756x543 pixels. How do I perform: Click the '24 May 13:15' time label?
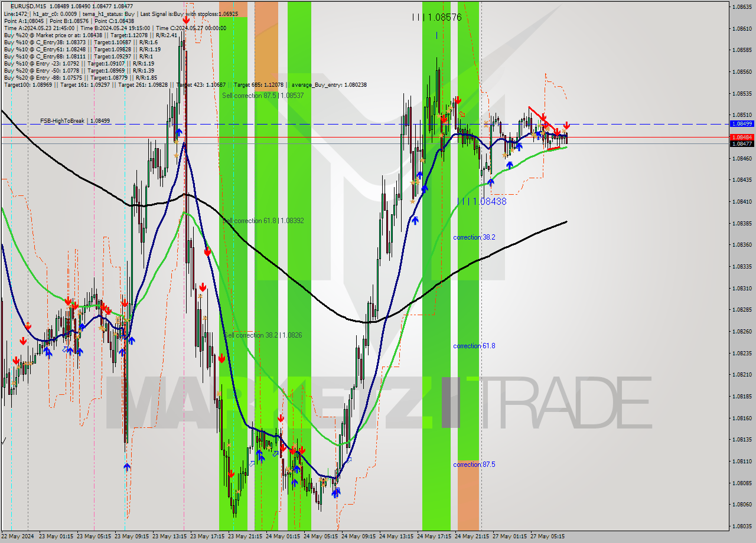396,537
